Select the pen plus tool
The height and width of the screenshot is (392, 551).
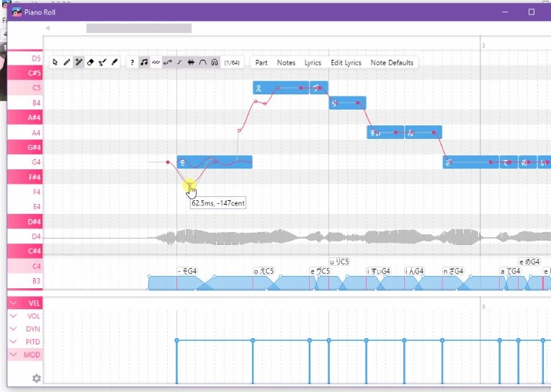pyautogui.click(x=79, y=62)
